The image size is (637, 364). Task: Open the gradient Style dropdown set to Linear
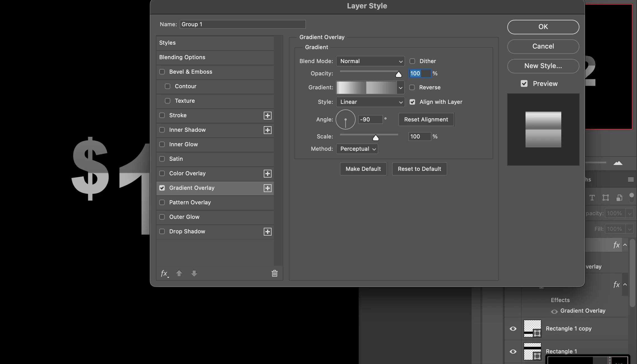click(x=370, y=102)
